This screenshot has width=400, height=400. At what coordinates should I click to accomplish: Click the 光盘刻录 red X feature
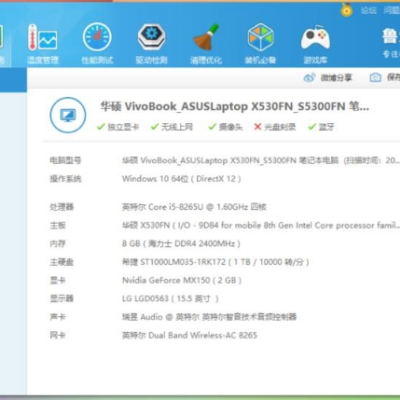275,127
